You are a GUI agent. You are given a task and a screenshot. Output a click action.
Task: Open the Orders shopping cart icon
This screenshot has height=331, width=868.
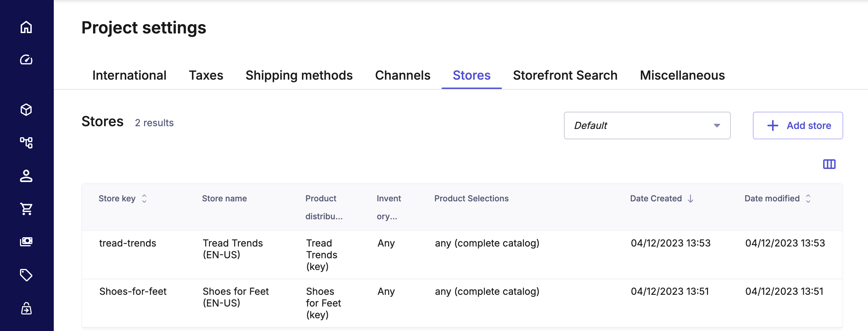click(x=26, y=209)
